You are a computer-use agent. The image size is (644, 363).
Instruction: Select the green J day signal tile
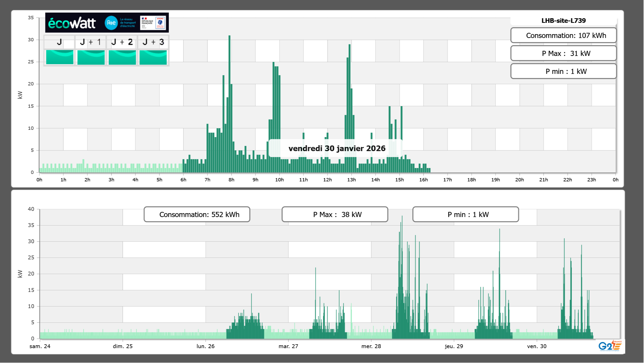click(60, 57)
